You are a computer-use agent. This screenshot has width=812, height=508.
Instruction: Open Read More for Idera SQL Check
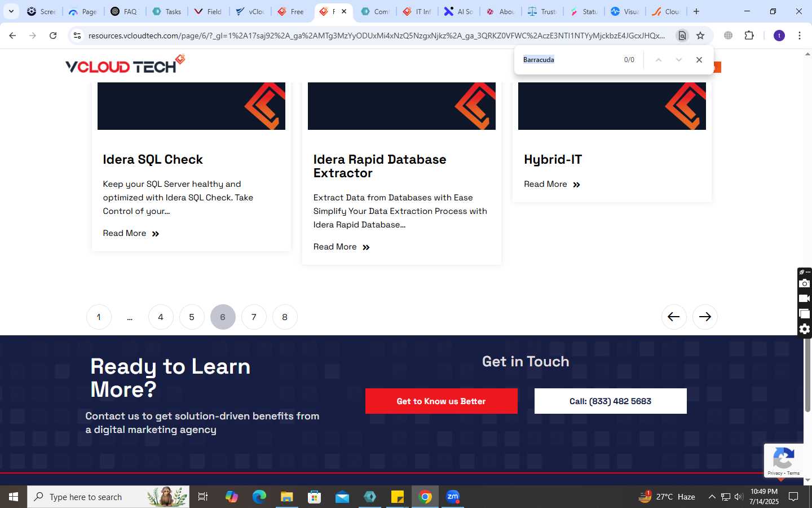(x=131, y=233)
